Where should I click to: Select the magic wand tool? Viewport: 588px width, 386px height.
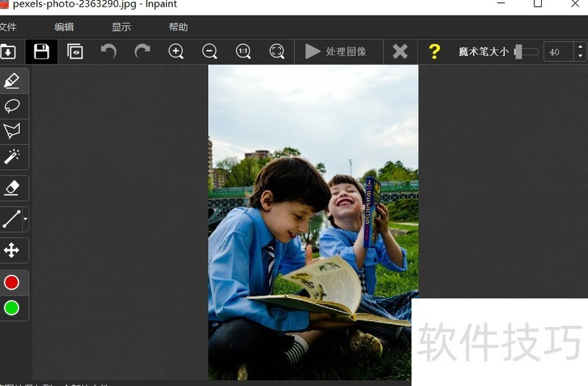pos(12,157)
